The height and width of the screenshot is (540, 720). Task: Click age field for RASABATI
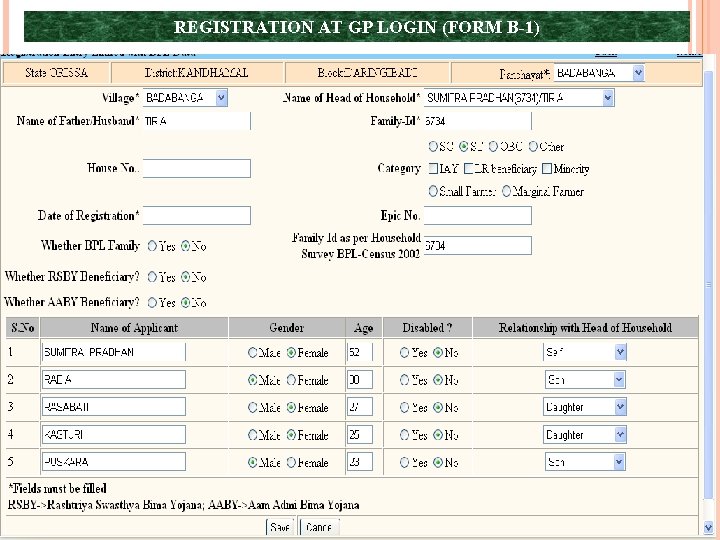point(360,407)
